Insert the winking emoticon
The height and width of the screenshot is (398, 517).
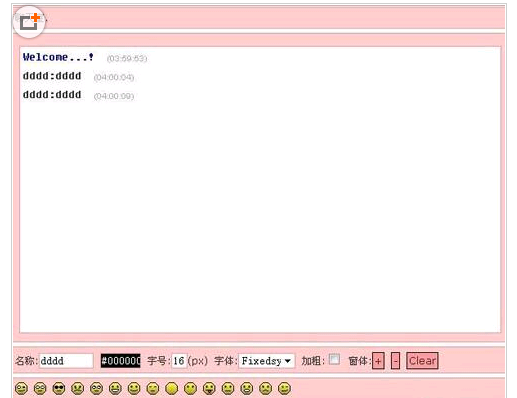click(x=153, y=388)
